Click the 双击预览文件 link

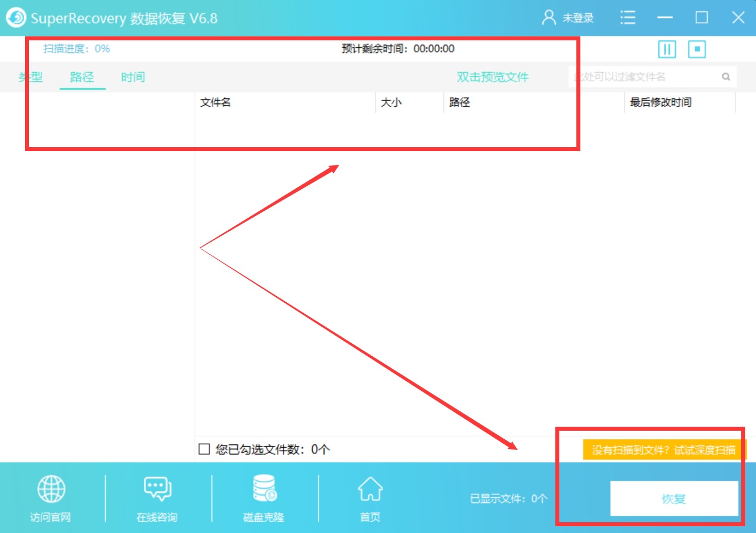(x=493, y=77)
